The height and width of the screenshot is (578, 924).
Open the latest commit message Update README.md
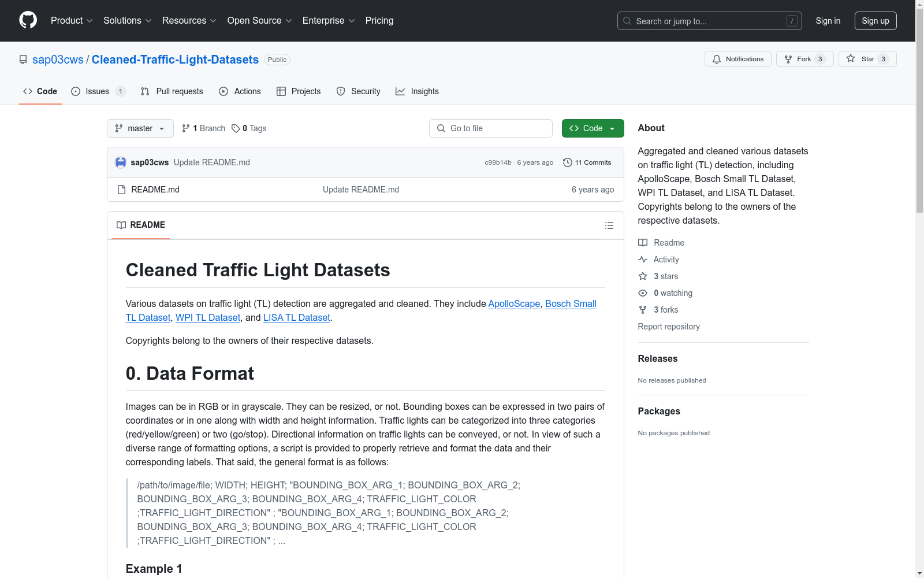click(212, 162)
